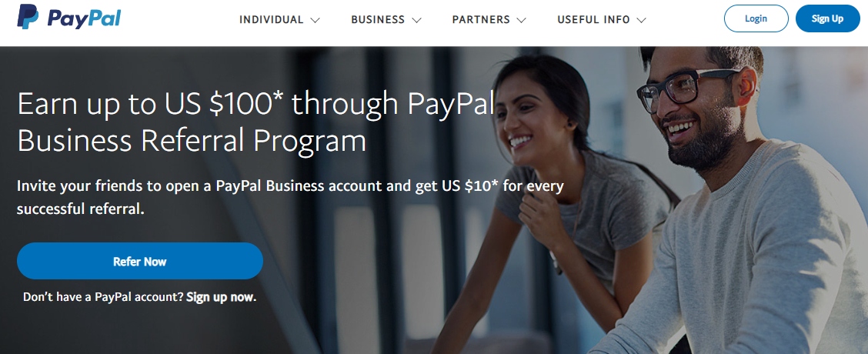The height and width of the screenshot is (354, 868).
Task: Expand the chevron next to PARTNERS
Action: point(521,20)
